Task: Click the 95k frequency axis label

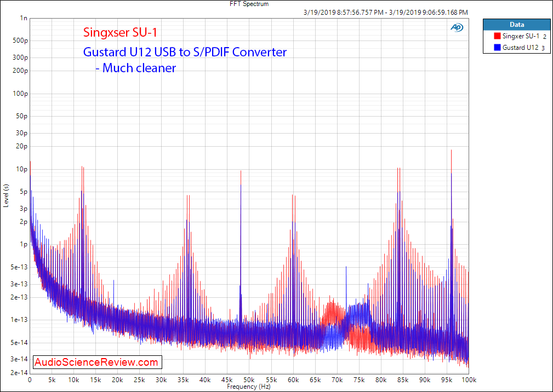Action: coord(447,380)
